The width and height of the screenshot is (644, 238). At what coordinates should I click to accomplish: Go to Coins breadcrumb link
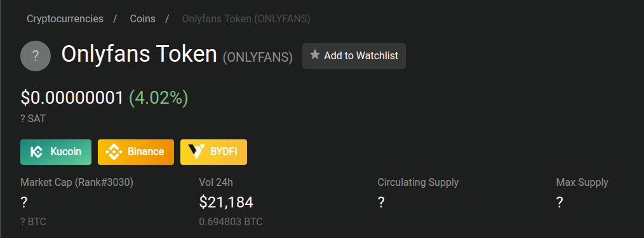(142, 18)
